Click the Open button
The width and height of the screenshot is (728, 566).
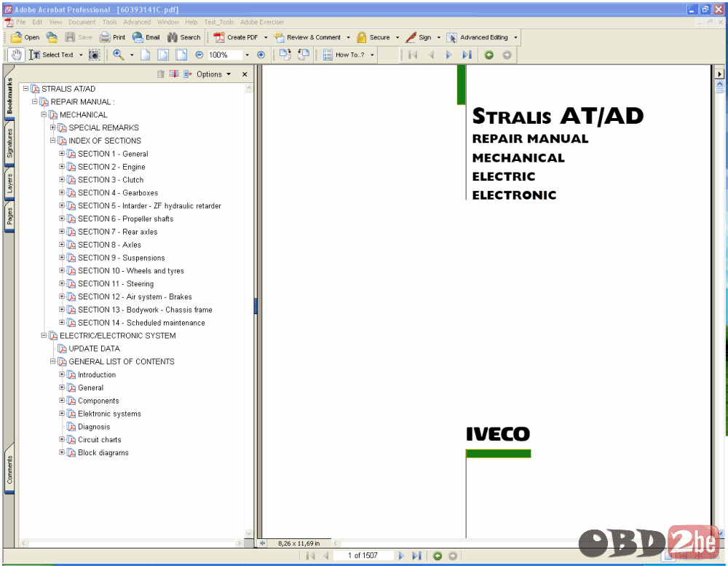[25, 37]
